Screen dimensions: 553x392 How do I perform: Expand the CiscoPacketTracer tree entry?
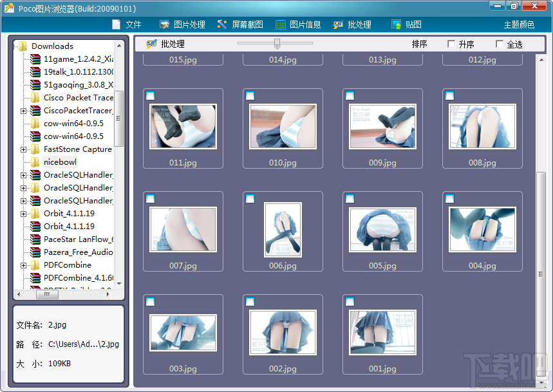(23, 111)
